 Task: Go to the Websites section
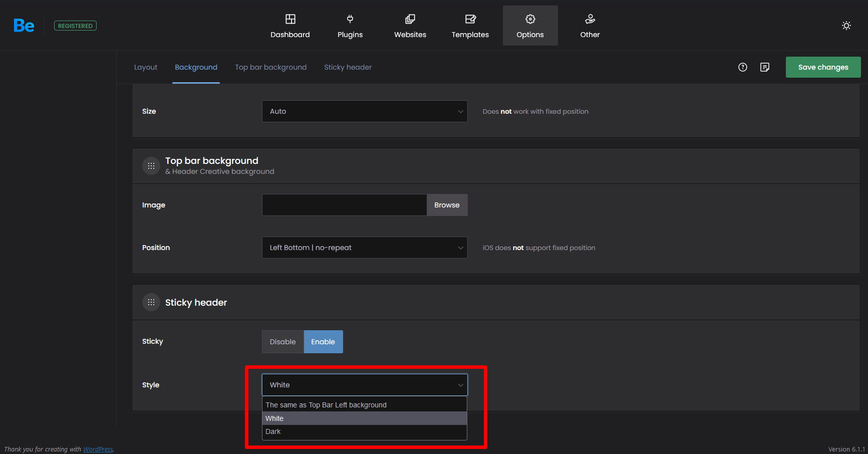click(x=410, y=26)
